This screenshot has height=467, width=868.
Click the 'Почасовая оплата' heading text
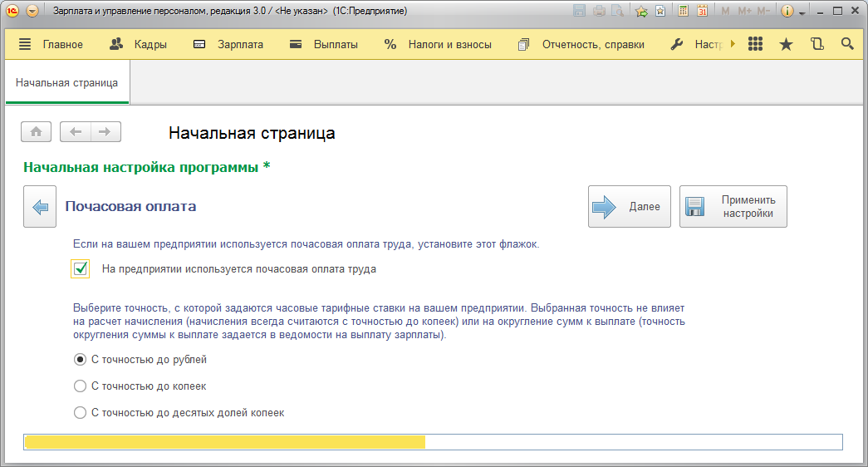click(130, 206)
